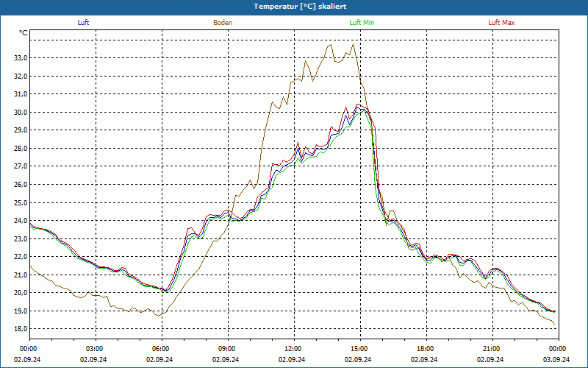Click the 24,0 y-axis value

21,221
